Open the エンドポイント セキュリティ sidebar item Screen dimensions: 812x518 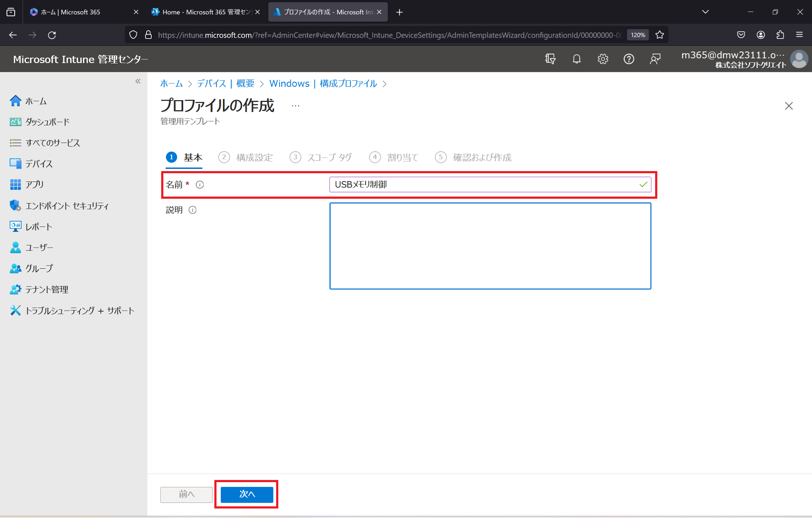click(67, 206)
